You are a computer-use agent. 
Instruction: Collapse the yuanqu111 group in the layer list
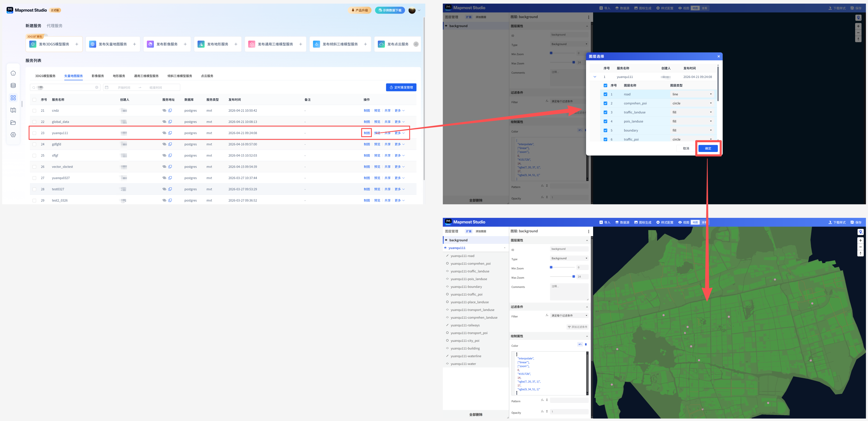[x=504, y=248]
